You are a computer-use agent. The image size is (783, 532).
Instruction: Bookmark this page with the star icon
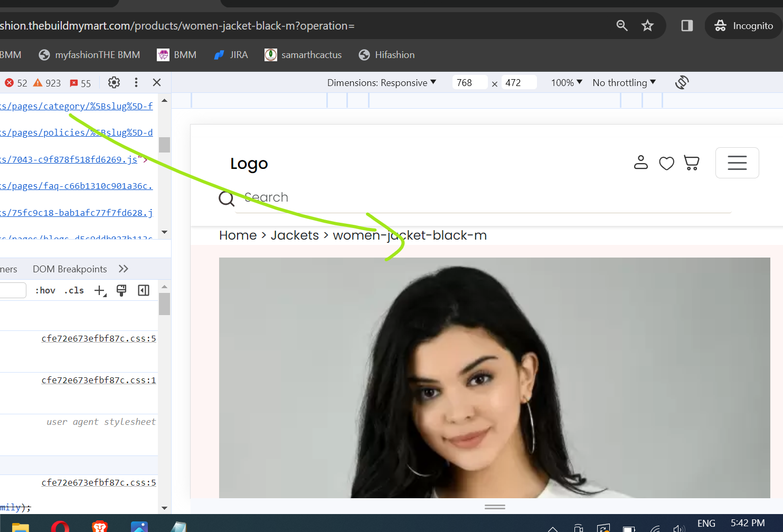click(x=647, y=25)
